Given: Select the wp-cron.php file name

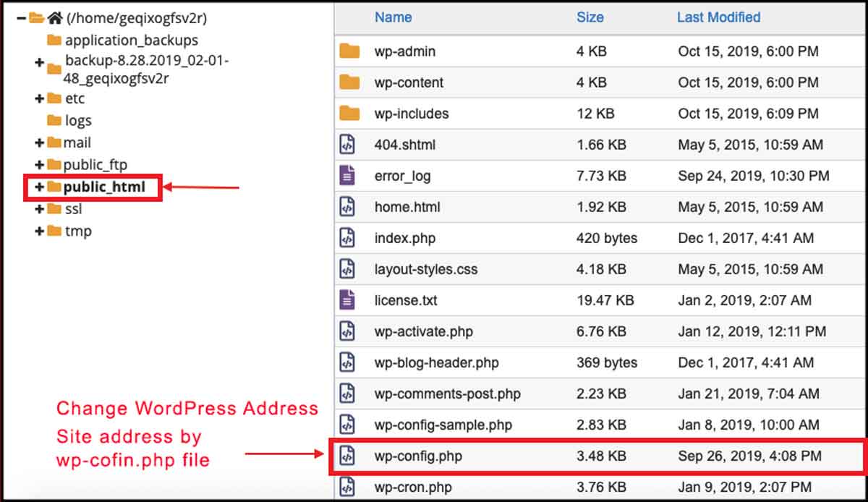Looking at the screenshot, I should [412, 487].
